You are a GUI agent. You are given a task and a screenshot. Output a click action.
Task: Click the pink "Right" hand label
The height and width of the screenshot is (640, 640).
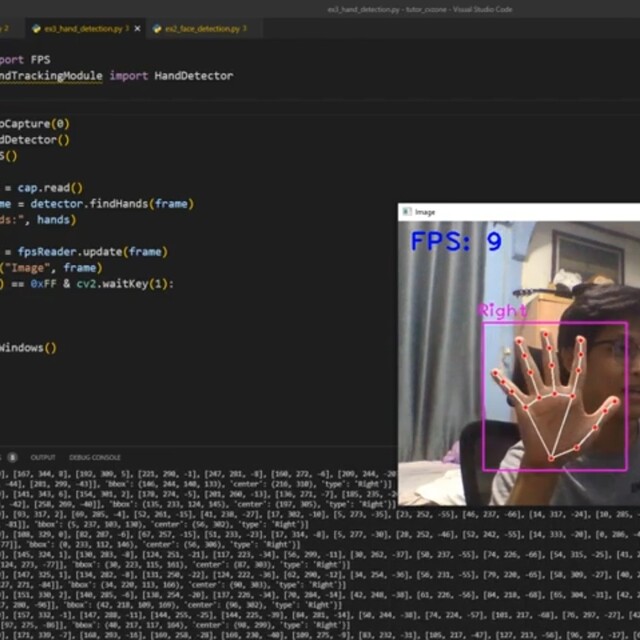(x=501, y=310)
